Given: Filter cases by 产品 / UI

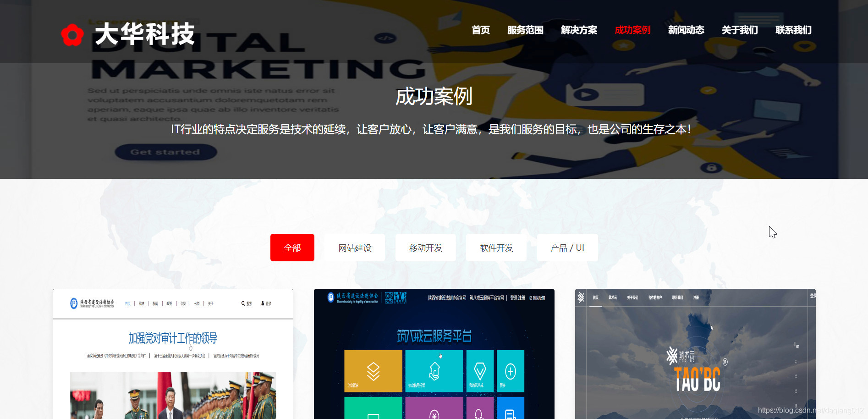Looking at the screenshot, I should (x=567, y=248).
